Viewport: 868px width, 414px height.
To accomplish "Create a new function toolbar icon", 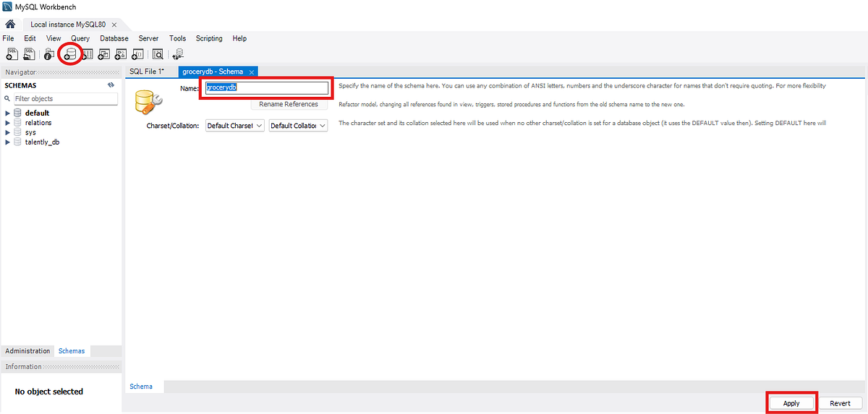I will pos(137,53).
